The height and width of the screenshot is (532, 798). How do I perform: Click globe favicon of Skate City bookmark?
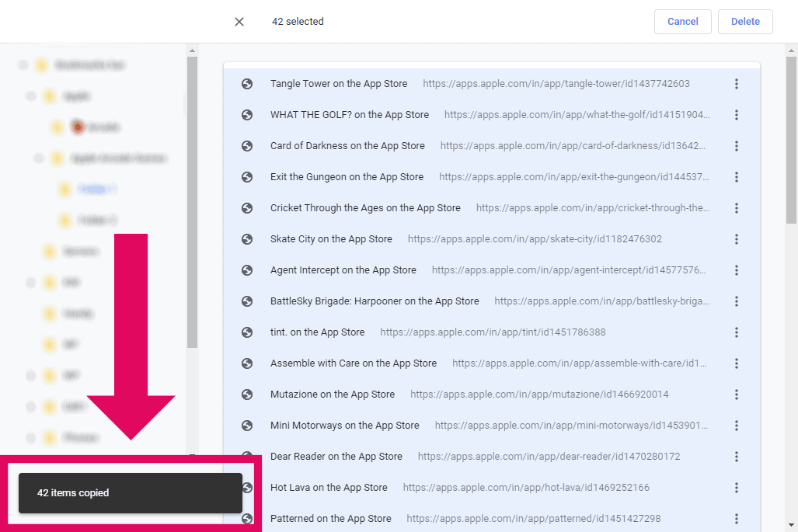pyautogui.click(x=247, y=239)
